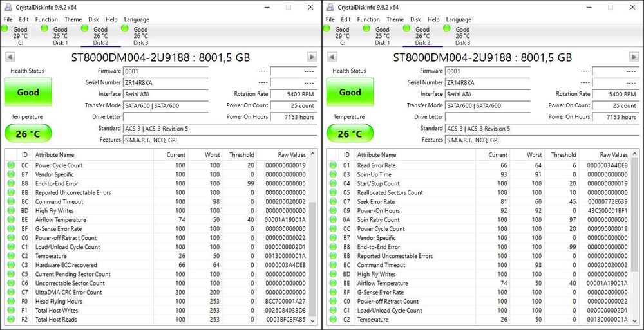Click 26 °C temperature button, right window

click(350, 133)
